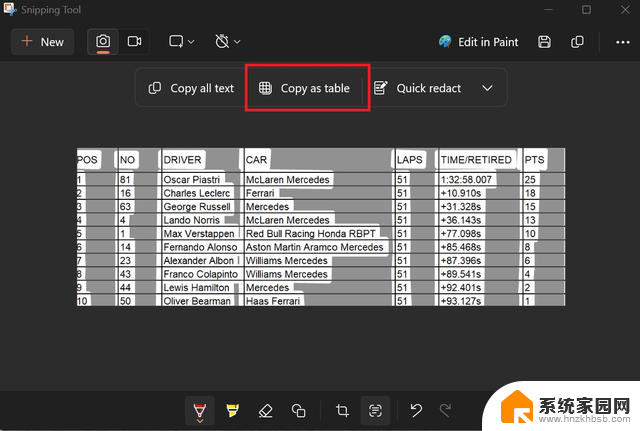The image size is (640, 431).
Task: Select the Ferrari car text in Leclerc row
Action: pyautogui.click(x=260, y=193)
